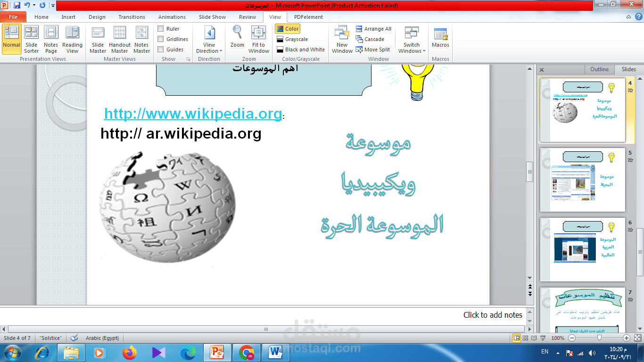The height and width of the screenshot is (362, 644).
Task: Click Arabic (Egypt) language in status bar
Action: [x=102, y=338]
